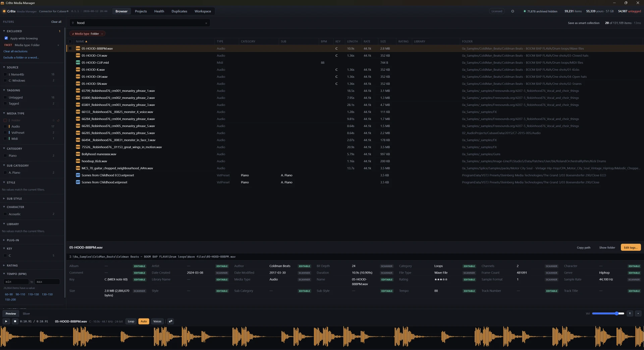The width and height of the screenshot is (644, 350).
Task: Click Save as smart collection
Action: pos(584,23)
